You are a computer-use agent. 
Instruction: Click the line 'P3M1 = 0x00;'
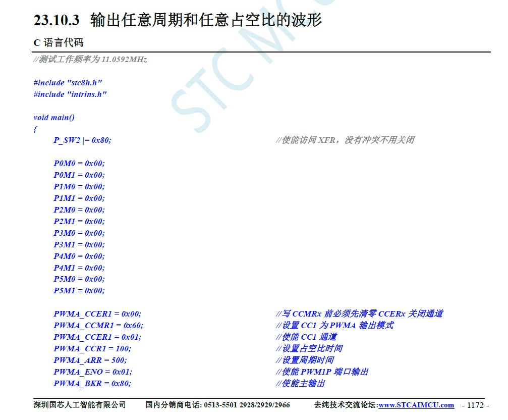(x=79, y=245)
